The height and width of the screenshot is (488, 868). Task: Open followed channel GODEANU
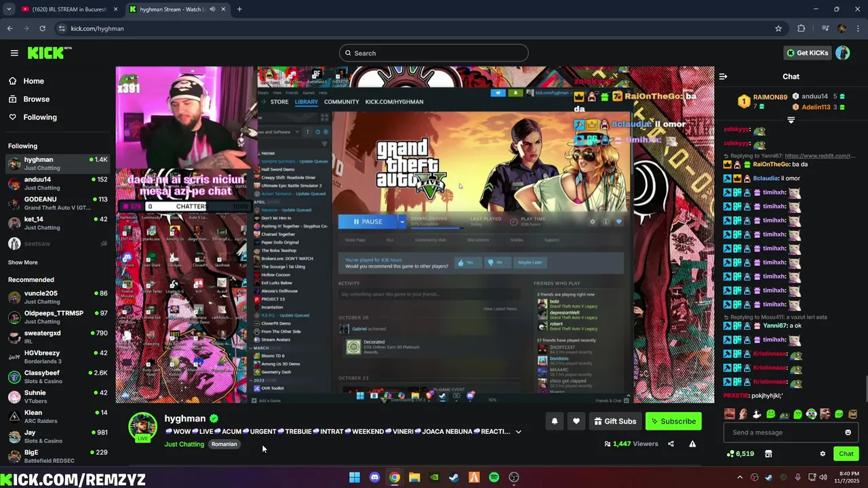(x=58, y=203)
